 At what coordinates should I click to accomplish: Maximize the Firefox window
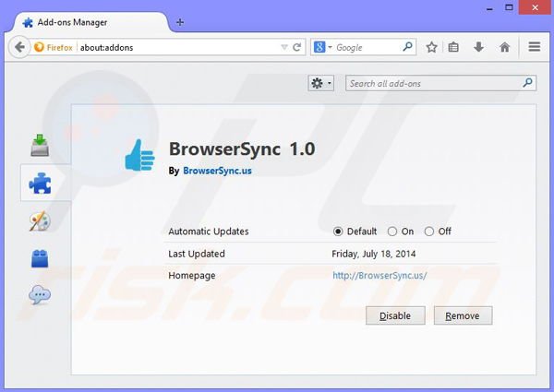(509, 7)
